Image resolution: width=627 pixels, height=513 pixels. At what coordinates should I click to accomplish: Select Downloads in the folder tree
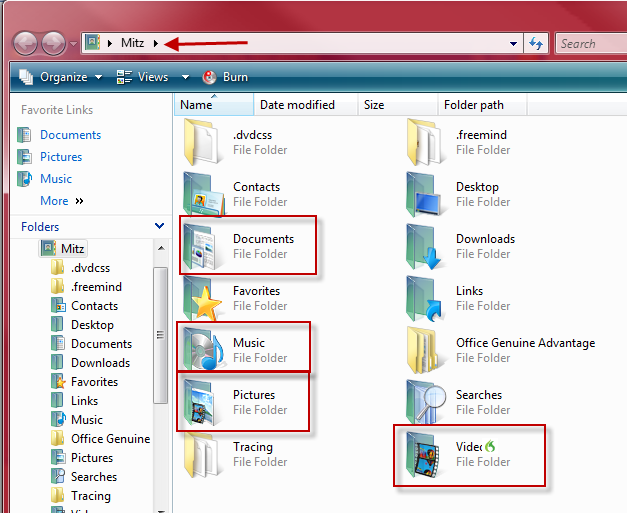pyautogui.click(x=100, y=363)
